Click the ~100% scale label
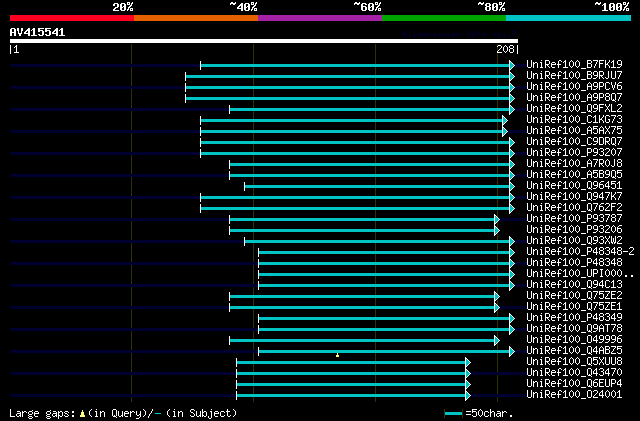The width and height of the screenshot is (640, 421). [611, 7]
